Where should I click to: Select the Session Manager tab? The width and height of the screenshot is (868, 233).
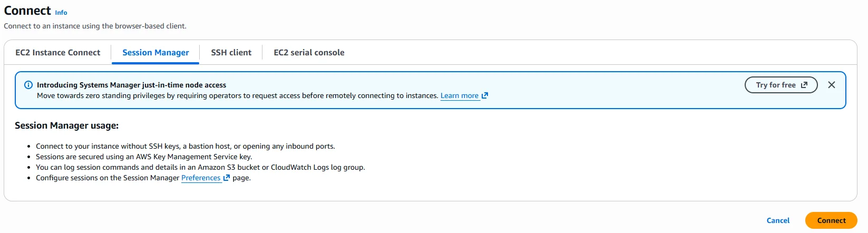[x=155, y=53]
